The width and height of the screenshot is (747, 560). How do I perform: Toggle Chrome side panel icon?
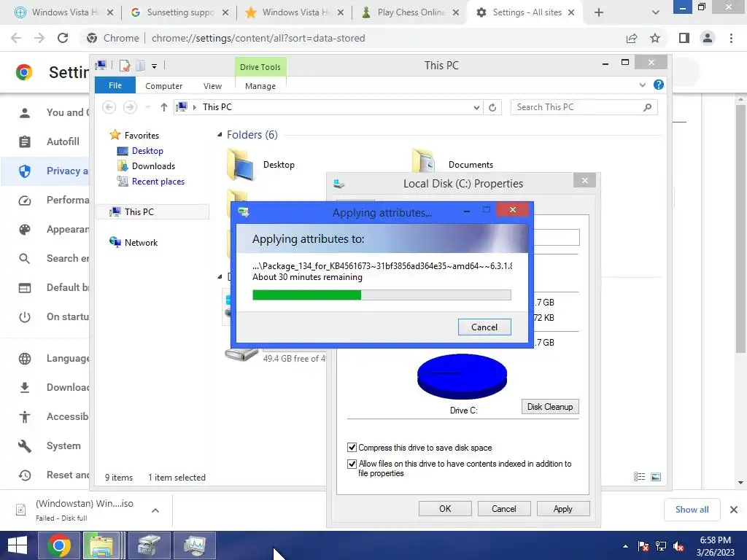pos(684,38)
